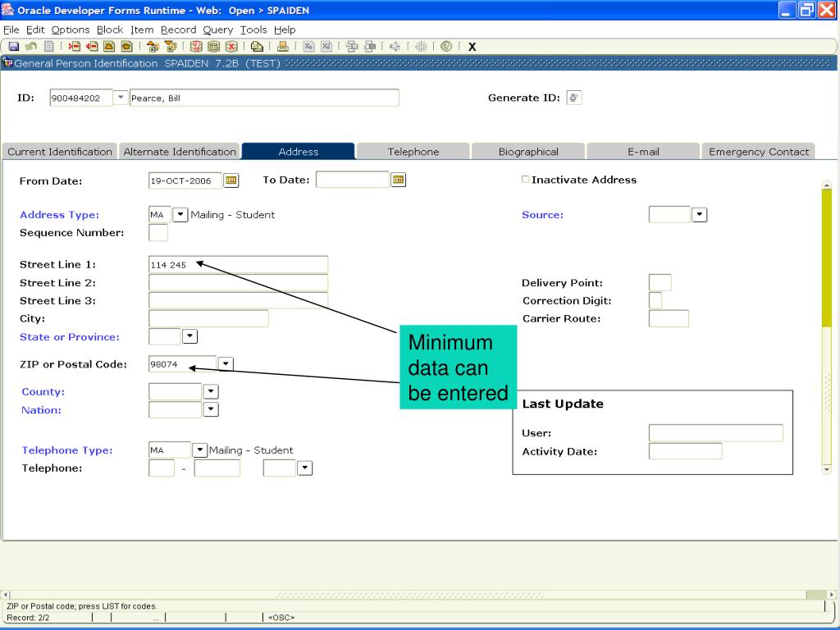Switch to the Telephone tab

pyautogui.click(x=413, y=152)
